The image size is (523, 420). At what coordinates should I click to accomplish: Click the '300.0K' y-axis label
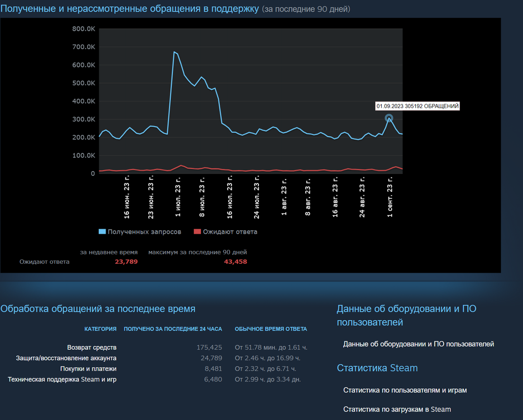coord(84,119)
